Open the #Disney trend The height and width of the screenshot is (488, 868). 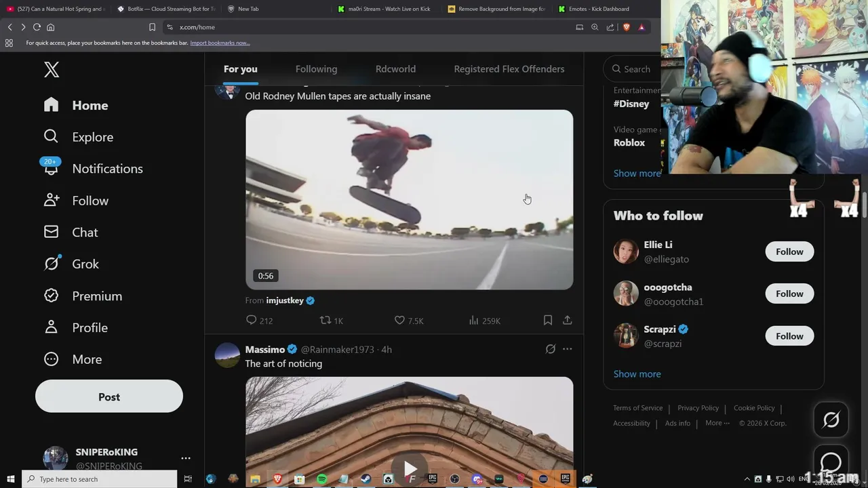(x=631, y=104)
